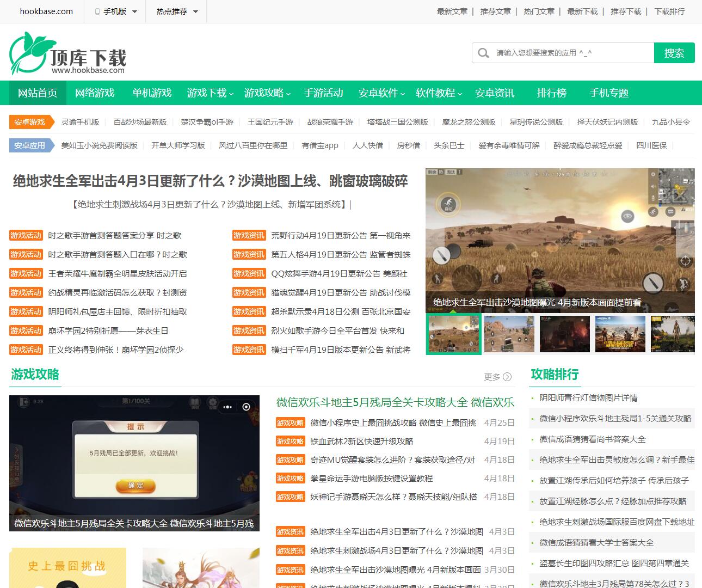Click the 安卓应用 blue tag
This screenshot has height=588, width=702.
pyautogui.click(x=32, y=145)
